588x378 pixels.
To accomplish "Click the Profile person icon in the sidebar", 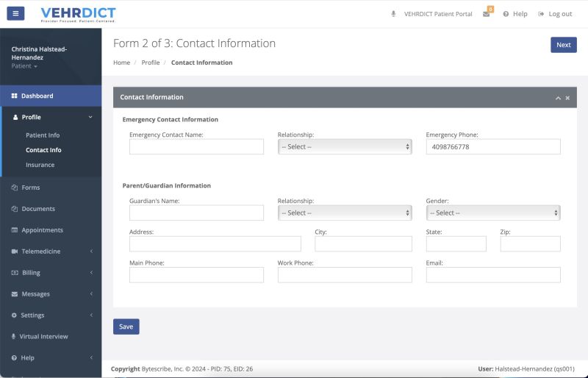I will pos(15,117).
